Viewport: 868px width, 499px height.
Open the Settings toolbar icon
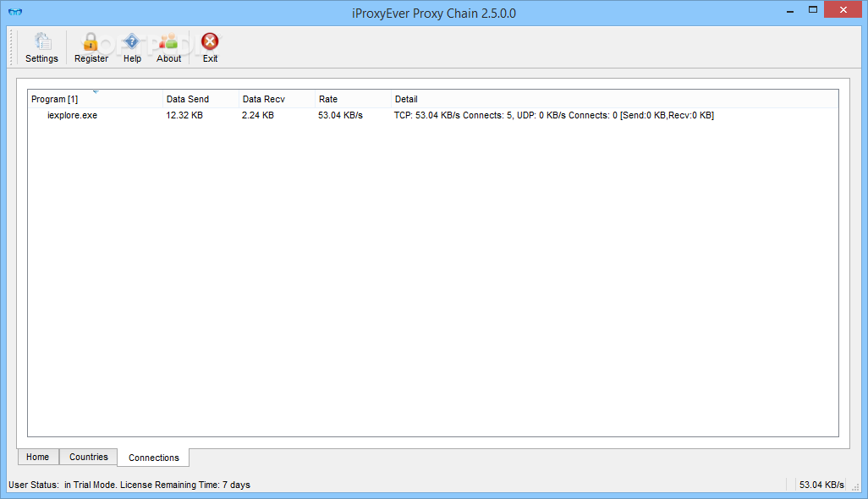[41, 47]
